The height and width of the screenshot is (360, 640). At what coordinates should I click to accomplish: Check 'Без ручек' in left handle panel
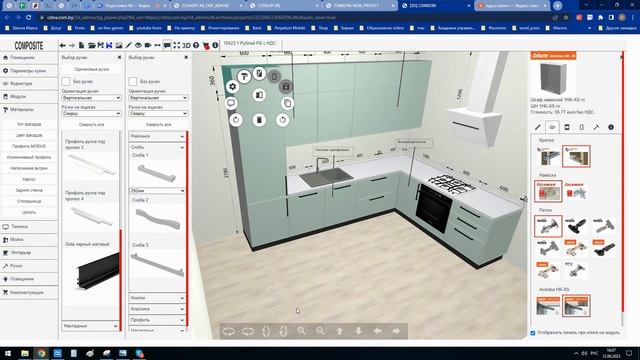[66, 82]
